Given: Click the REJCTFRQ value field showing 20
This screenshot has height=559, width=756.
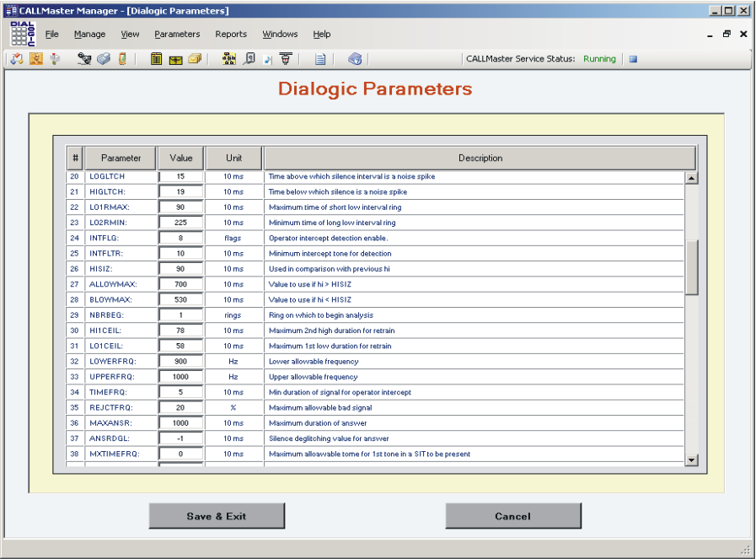Looking at the screenshot, I should click(181, 408).
